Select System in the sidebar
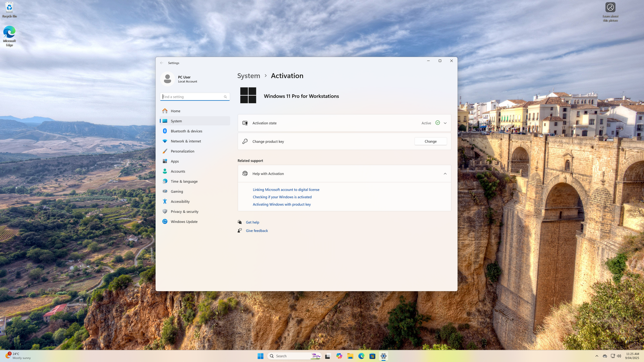Image resolution: width=644 pixels, height=362 pixels. tap(195, 121)
